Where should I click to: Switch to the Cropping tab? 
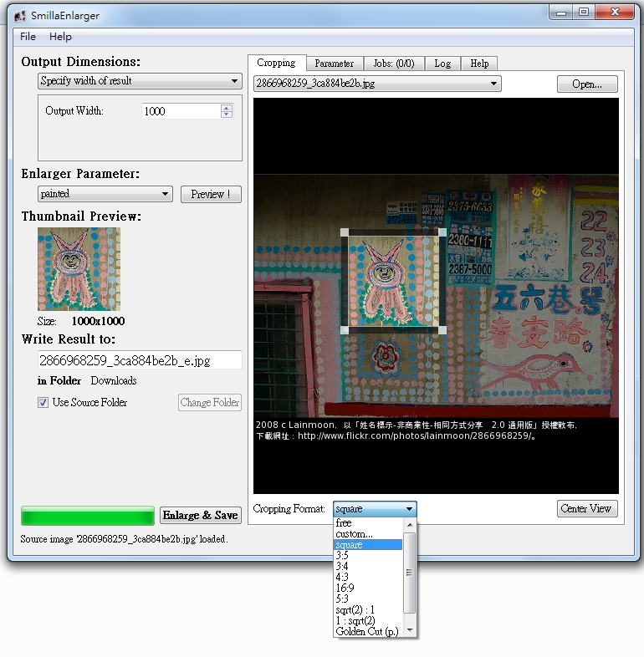click(x=277, y=63)
